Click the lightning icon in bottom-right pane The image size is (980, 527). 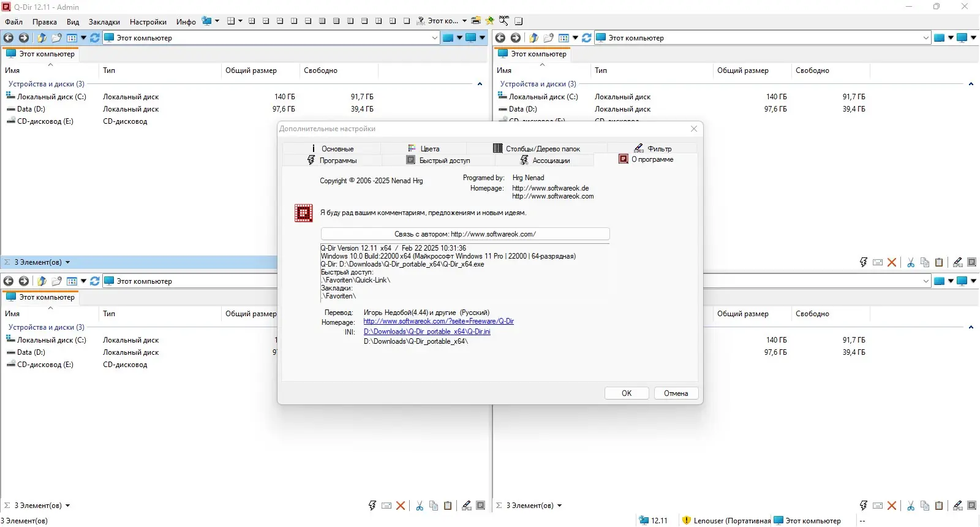[x=864, y=506]
